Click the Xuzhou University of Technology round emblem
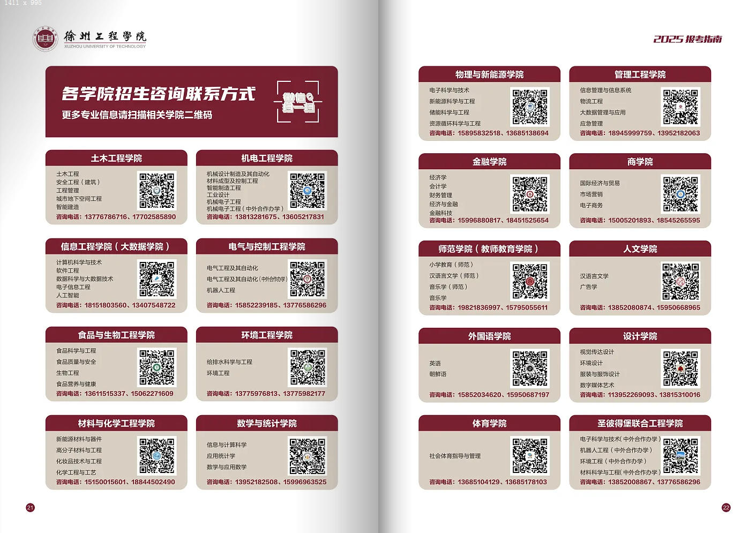 (45, 39)
